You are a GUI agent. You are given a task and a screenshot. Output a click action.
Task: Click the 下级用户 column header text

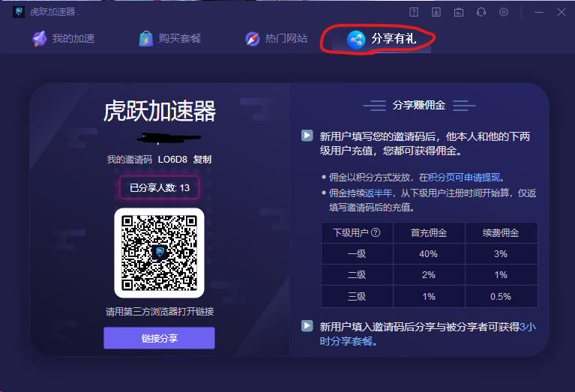(351, 233)
